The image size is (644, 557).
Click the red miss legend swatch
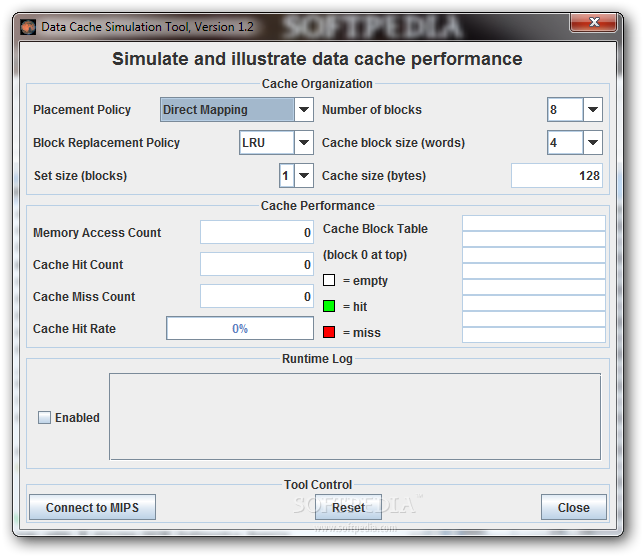click(x=329, y=332)
